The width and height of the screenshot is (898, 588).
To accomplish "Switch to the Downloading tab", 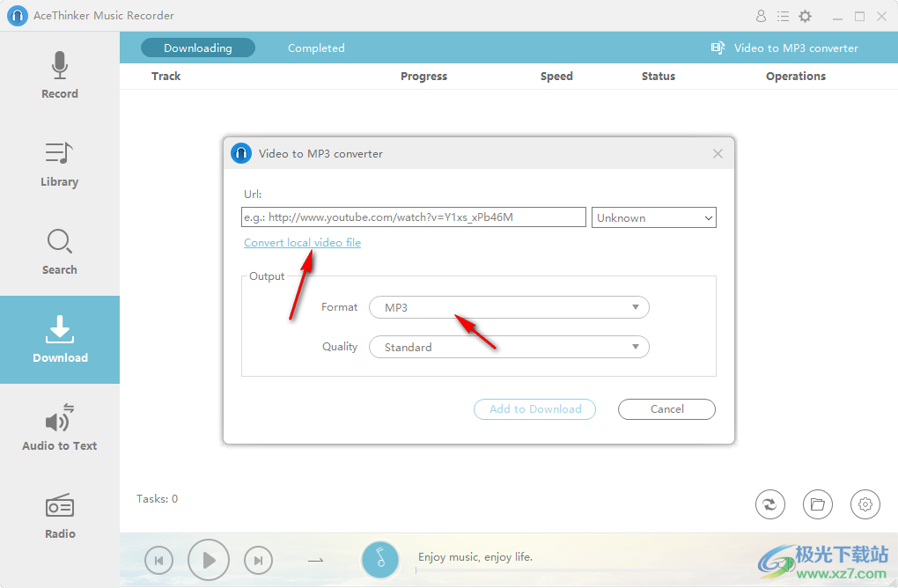I will (198, 48).
